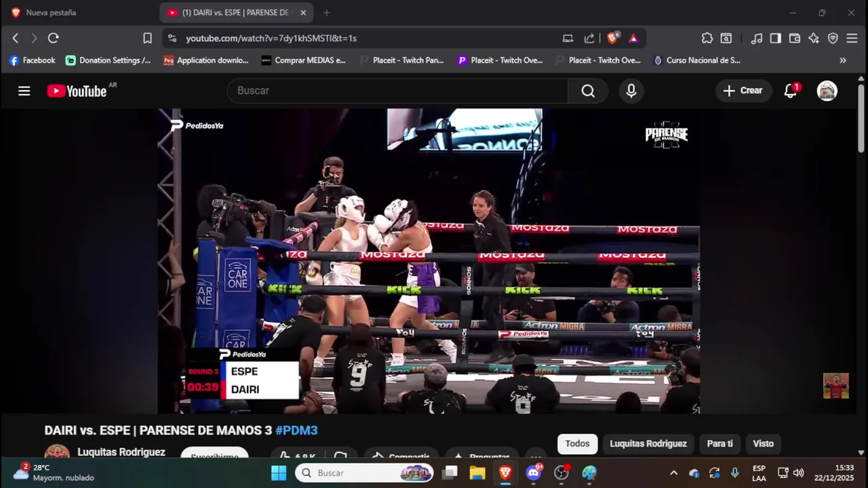
Task: Open File Explorer from the taskbar
Action: pos(477,473)
